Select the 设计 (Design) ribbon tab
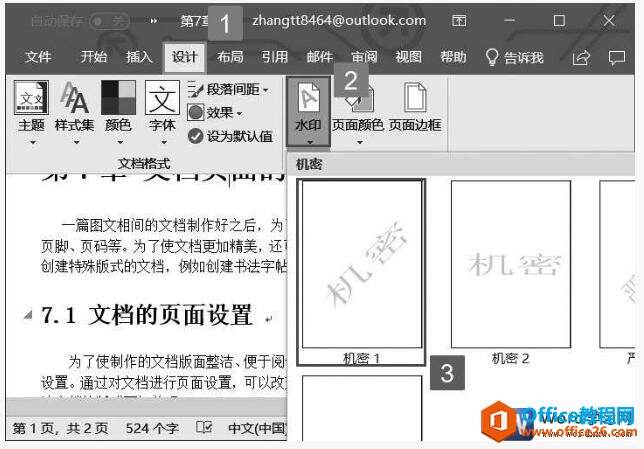This screenshot has height=449, width=644. click(x=184, y=57)
